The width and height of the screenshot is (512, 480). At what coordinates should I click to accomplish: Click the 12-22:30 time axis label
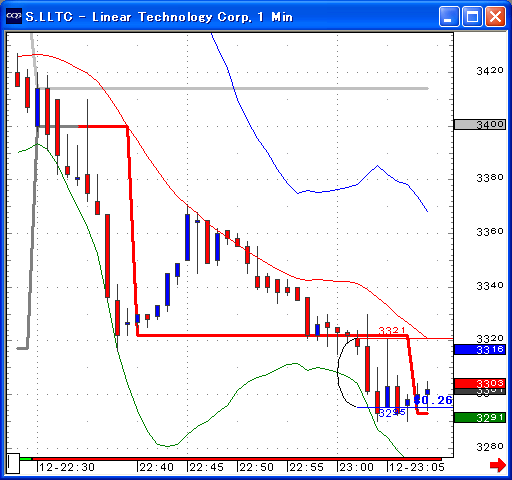click(67, 467)
